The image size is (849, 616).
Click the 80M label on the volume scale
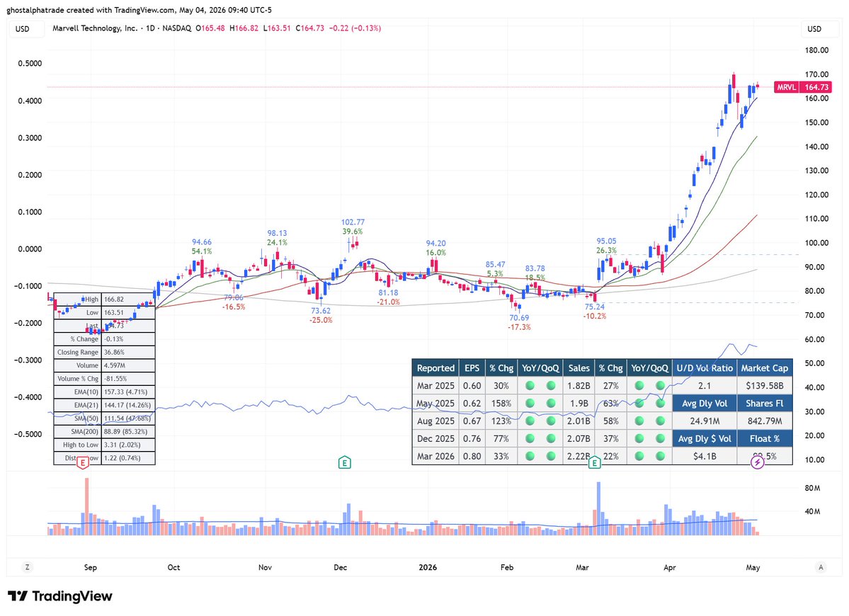pos(812,489)
